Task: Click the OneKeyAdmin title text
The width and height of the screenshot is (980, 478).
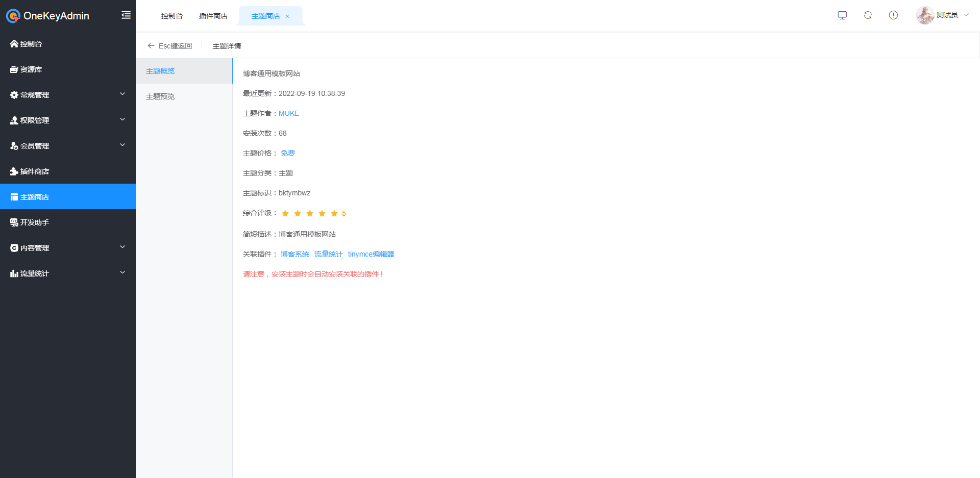Action: pyautogui.click(x=56, y=16)
